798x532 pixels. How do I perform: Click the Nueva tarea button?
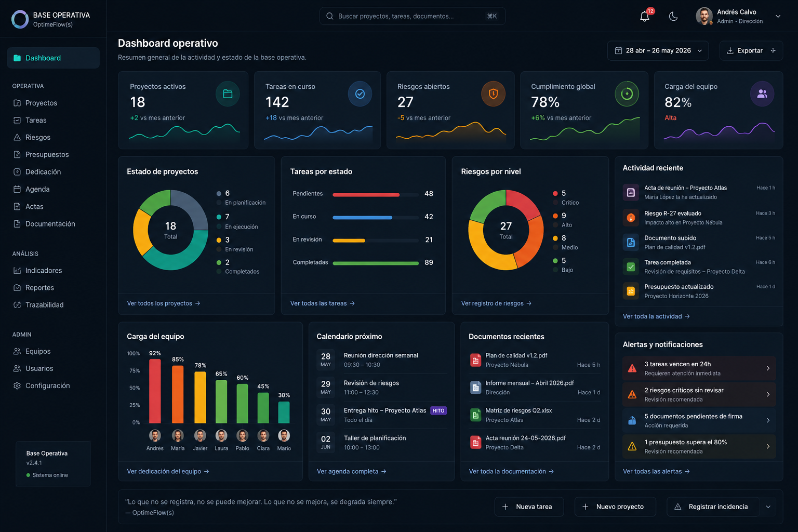coord(529,507)
